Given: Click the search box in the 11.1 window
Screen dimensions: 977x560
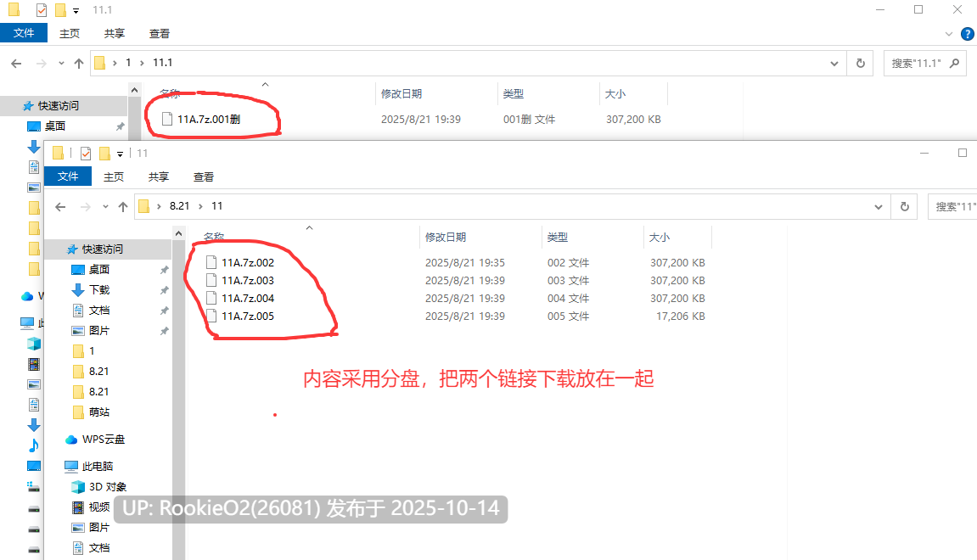Looking at the screenshot, I should pyautogui.click(x=925, y=63).
